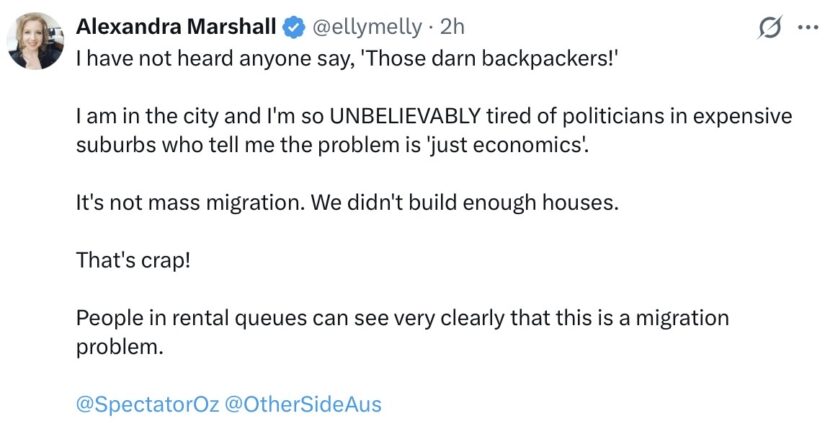Screen dimensions: 825x429
Task: Open the three-dot more options menu
Action: tap(808, 27)
